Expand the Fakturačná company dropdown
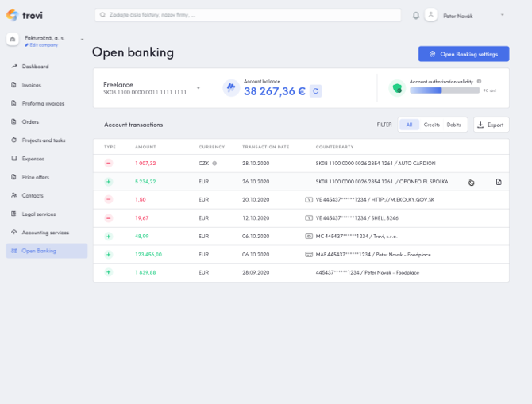532x404 pixels. (82, 40)
